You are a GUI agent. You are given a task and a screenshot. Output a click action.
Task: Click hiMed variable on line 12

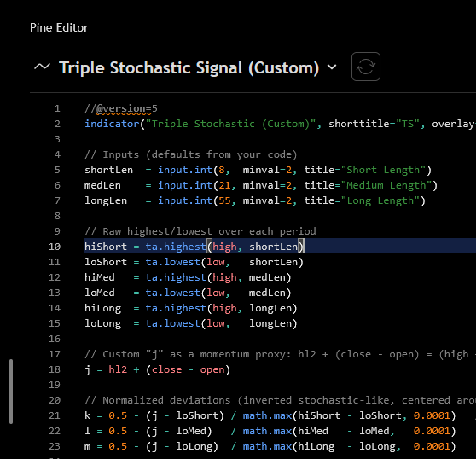click(x=100, y=277)
